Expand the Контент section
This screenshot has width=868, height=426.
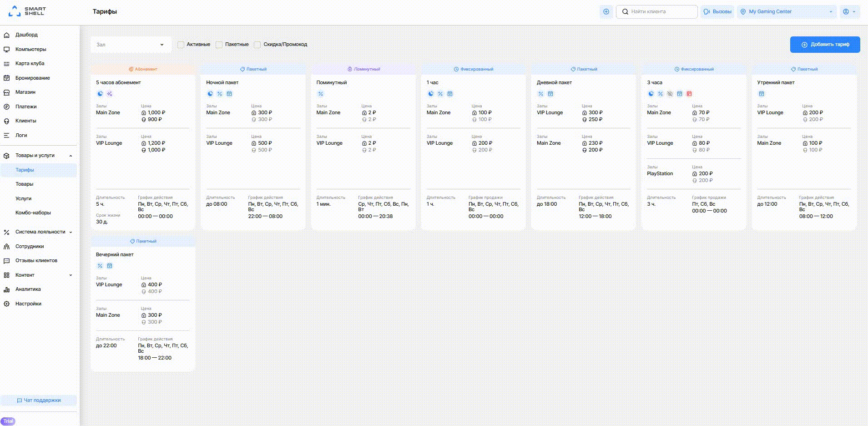click(x=38, y=275)
